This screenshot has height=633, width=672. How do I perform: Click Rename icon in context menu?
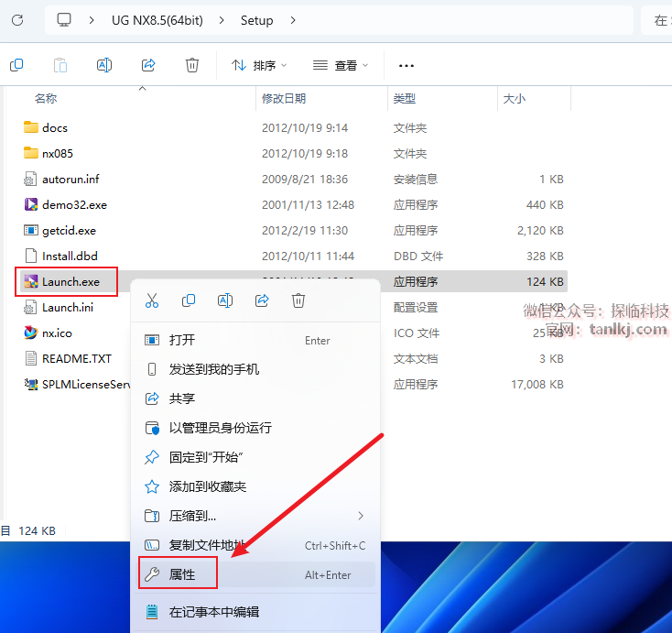225,300
